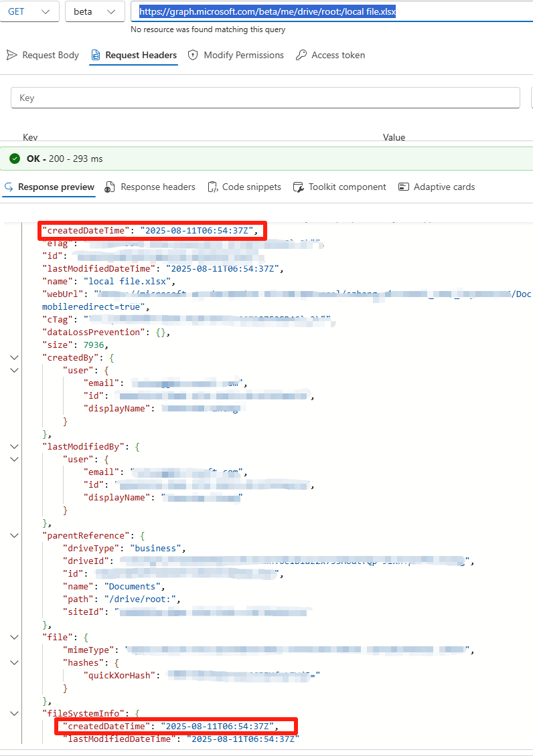Click the mobileredirect=true text

[94, 306]
